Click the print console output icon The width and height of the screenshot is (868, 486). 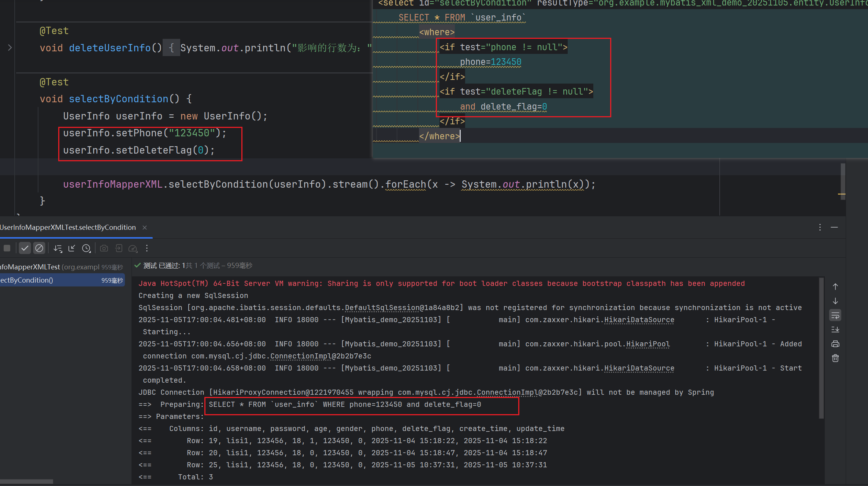coord(835,344)
